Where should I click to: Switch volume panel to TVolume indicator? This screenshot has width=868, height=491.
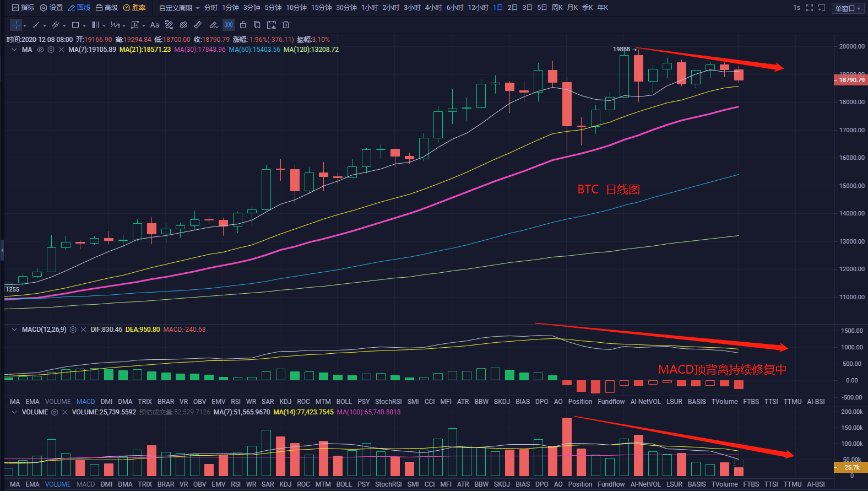coord(724,484)
